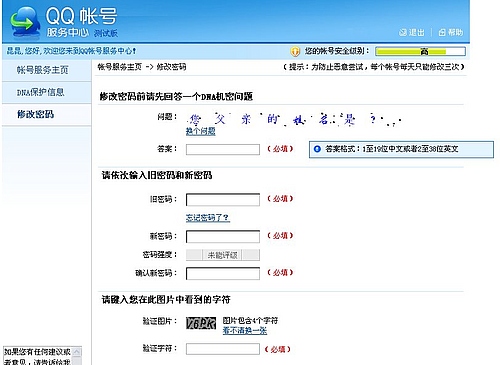500x365 pixels.
Task: Click the 换个问题 link
Action: pos(200,131)
